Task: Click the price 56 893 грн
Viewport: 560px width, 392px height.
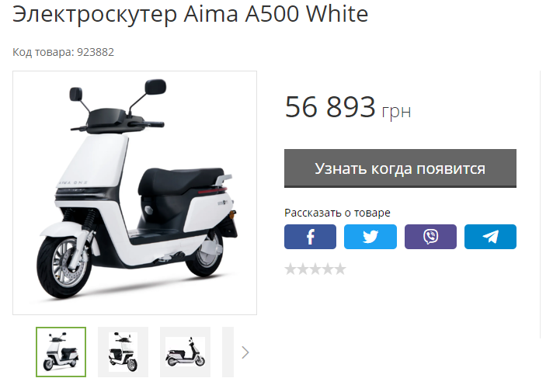Action: tap(348, 107)
